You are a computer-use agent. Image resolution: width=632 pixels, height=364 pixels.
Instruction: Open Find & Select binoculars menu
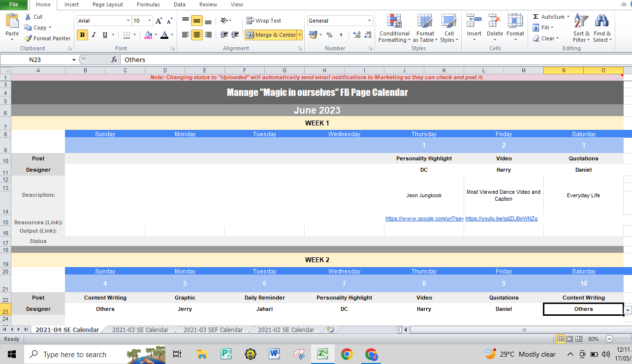pos(602,28)
